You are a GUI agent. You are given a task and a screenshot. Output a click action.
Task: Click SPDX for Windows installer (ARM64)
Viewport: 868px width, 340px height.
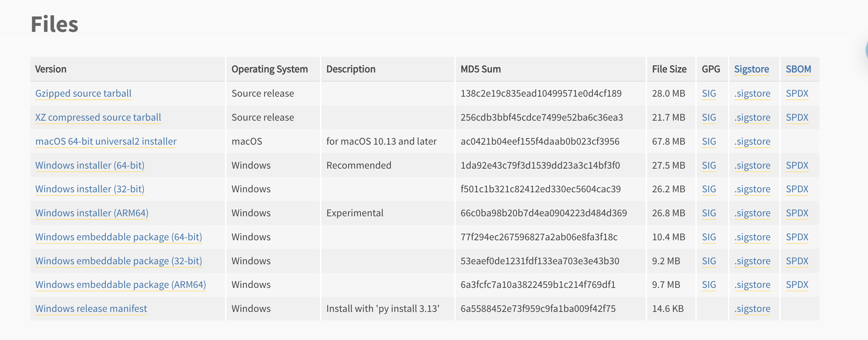tap(797, 213)
